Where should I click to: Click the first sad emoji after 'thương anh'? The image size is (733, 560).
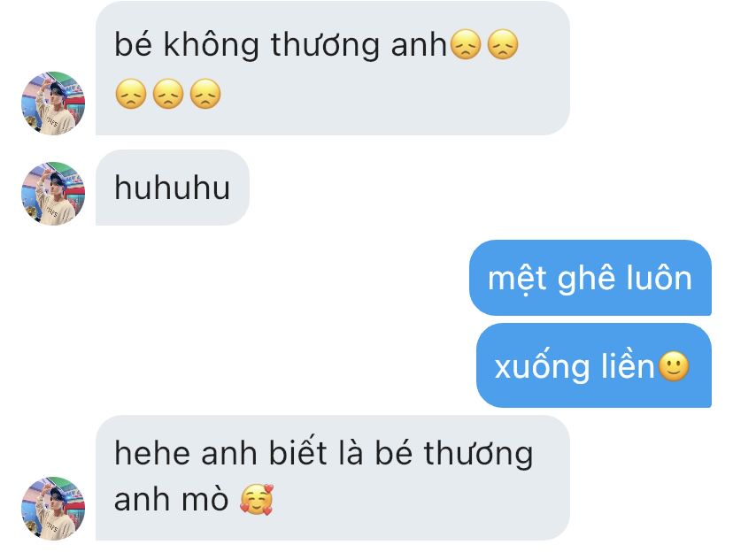(465, 45)
